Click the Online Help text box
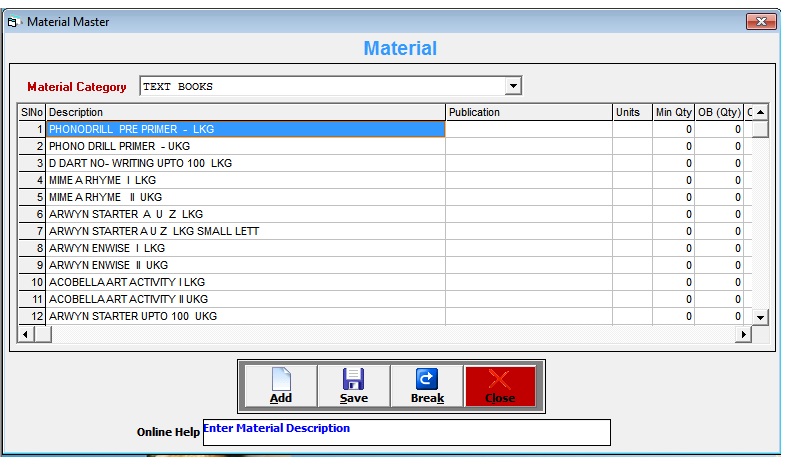The width and height of the screenshot is (792, 472). tap(406, 432)
